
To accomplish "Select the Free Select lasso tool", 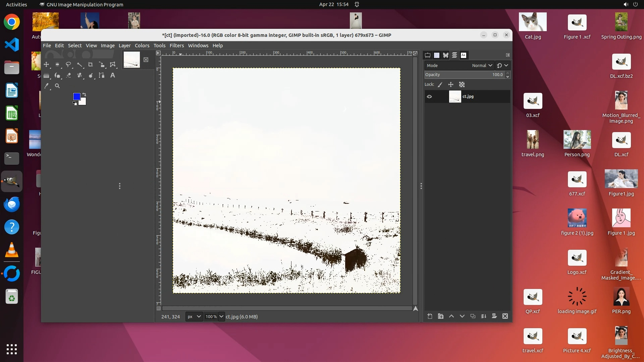I will 68,65.
